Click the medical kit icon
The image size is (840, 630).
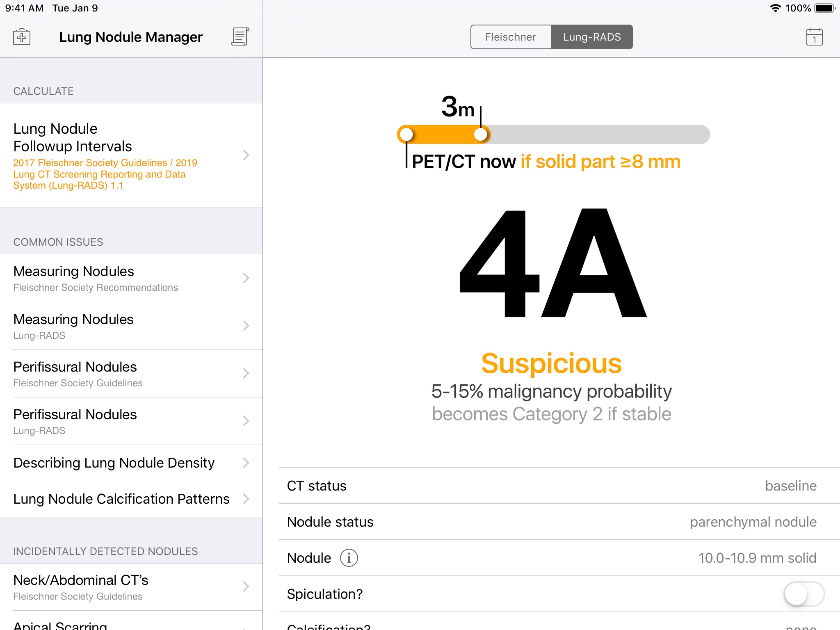22,37
